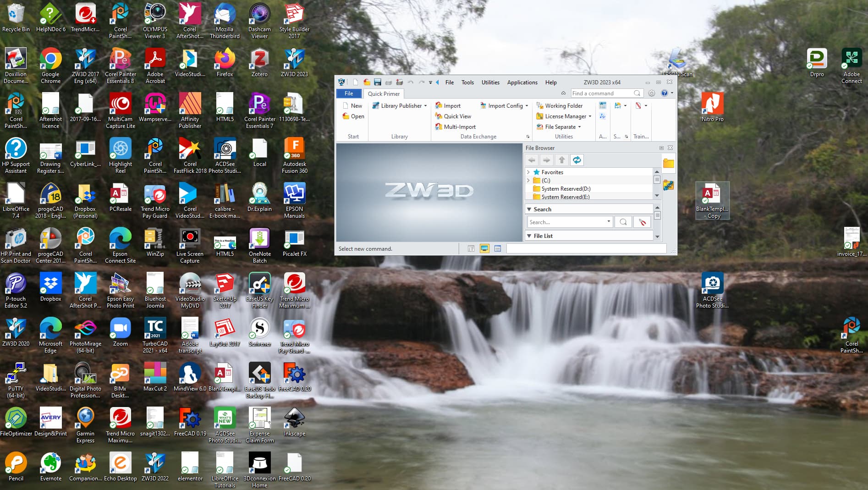Viewport: 868px width, 490px height.
Task: Open the File menu in ZW3D menu bar
Action: click(449, 82)
